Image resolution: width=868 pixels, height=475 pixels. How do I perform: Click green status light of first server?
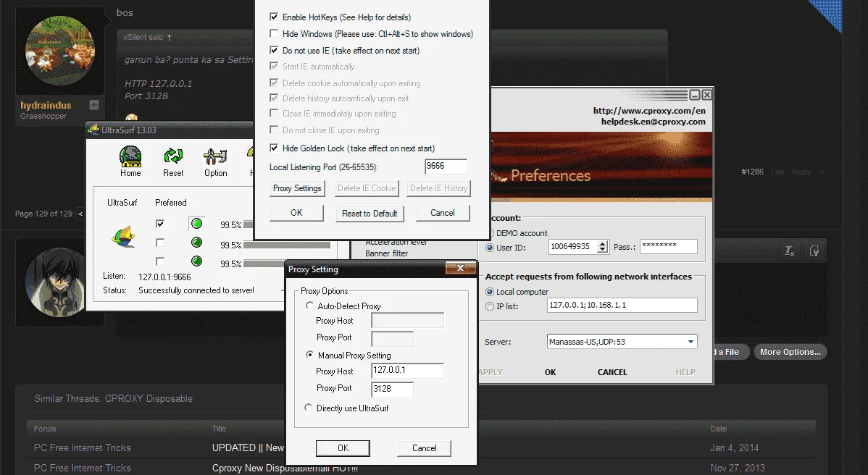coord(196,224)
